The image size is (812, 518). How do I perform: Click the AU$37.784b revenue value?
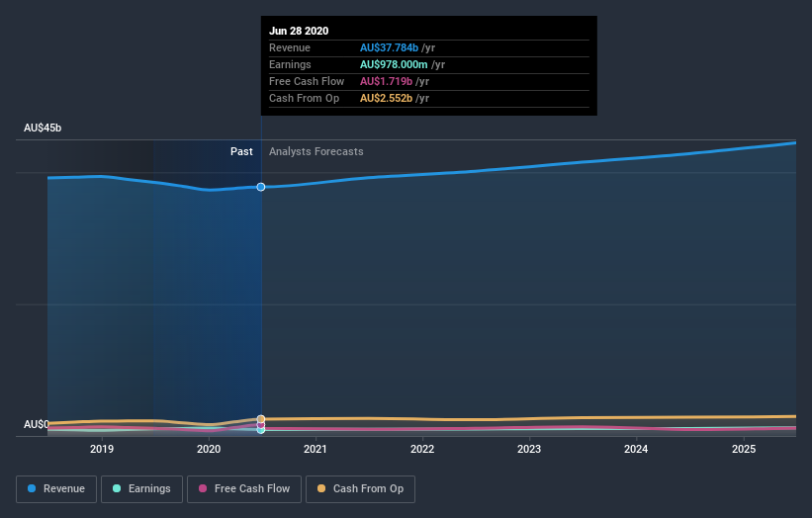389,47
